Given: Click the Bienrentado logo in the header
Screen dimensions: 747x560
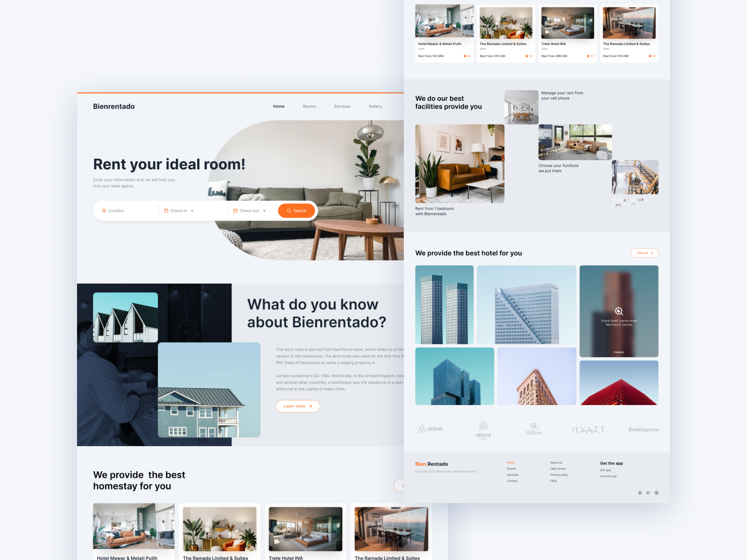Looking at the screenshot, I should 114,106.
